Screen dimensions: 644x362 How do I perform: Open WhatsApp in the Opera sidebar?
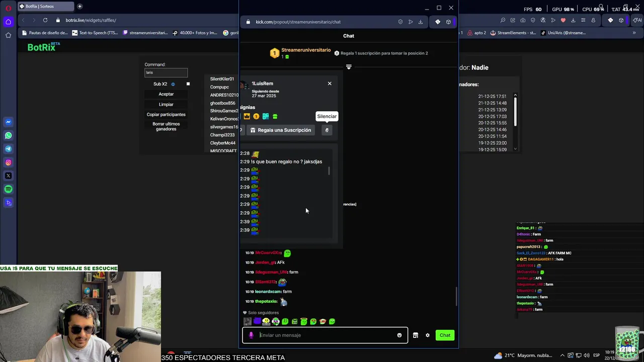8,136
